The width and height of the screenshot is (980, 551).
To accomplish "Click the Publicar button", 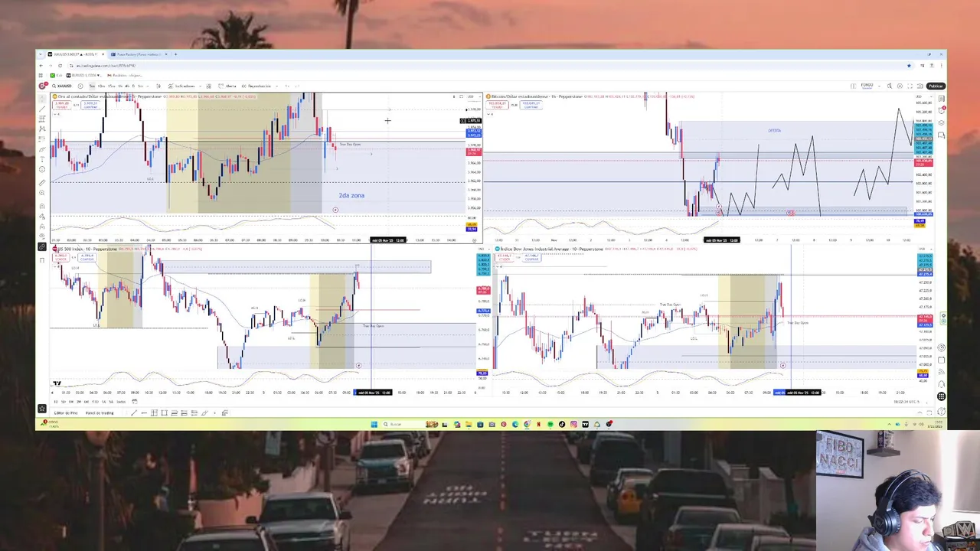I will click(x=936, y=86).
